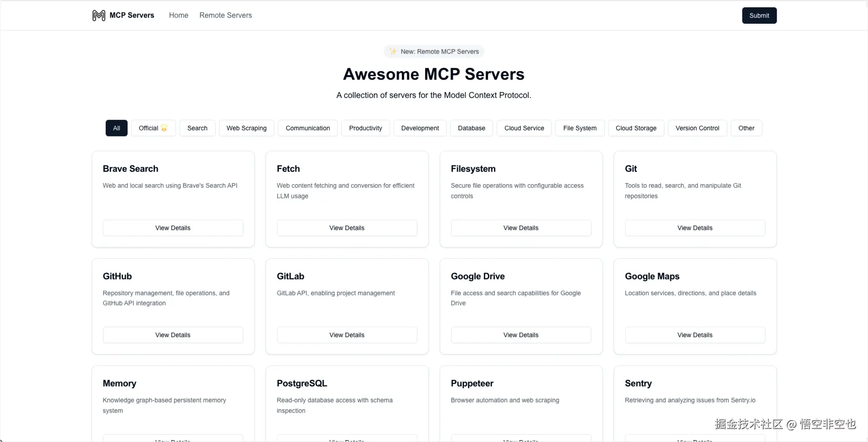Screen dimensions: 868x442
Task: Click the Brave Search card title
Action: pyautogui.click(x=130, y=169)
